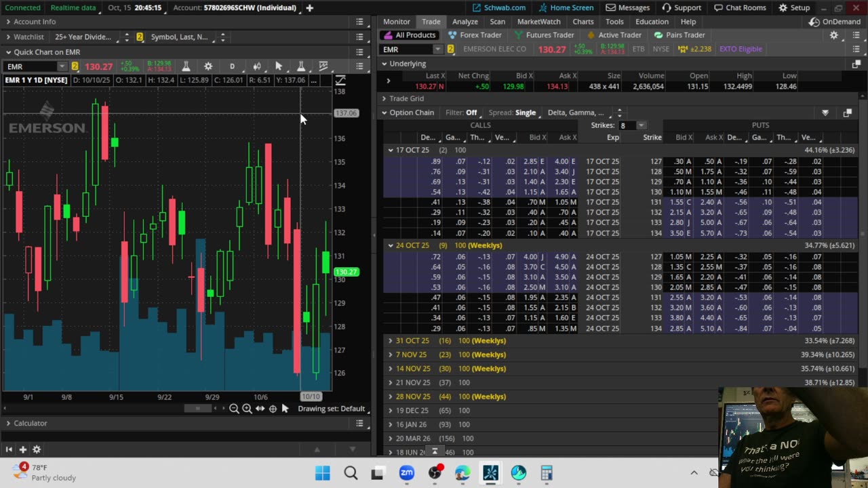Click the horizontal pan arrows icon below the chart
Image resolution: width=868 pixels, height=488 pixels.
[260, 409]
